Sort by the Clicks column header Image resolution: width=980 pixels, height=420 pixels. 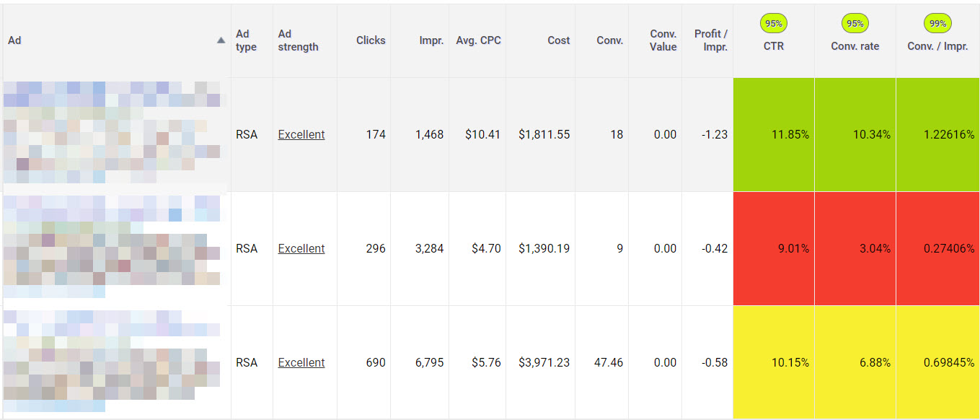(371, 40)
